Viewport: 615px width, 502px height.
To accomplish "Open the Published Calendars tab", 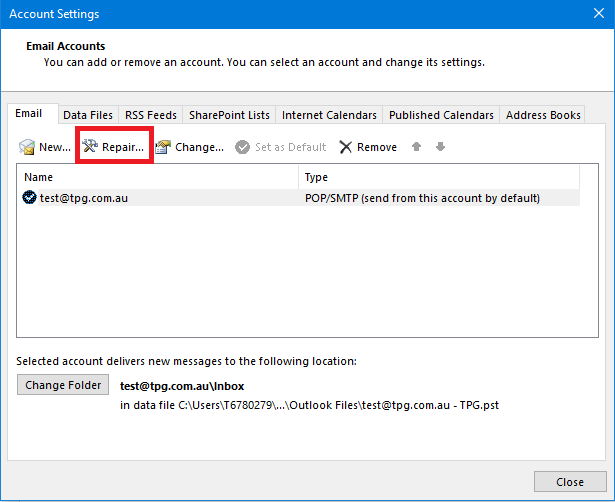I will pyautogui.click(x=441, y=115).
